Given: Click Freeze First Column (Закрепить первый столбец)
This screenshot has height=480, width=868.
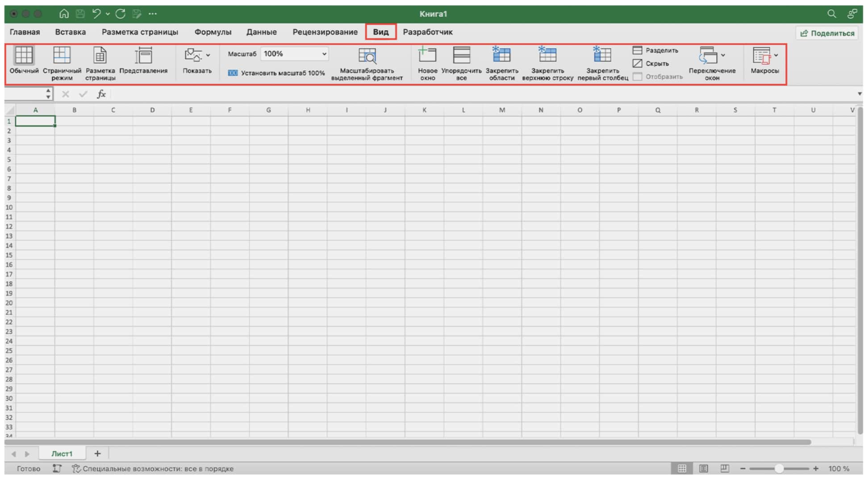Looking at the screenshot, I should pos(602,56).
